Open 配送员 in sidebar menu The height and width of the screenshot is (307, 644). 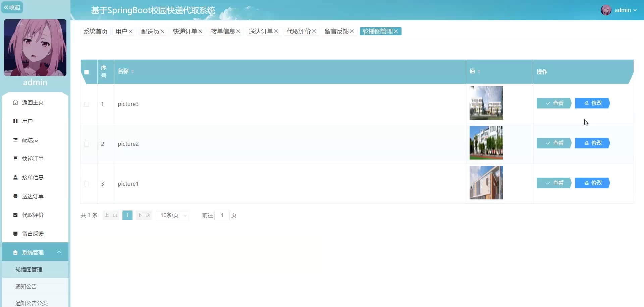pos(35,140)
